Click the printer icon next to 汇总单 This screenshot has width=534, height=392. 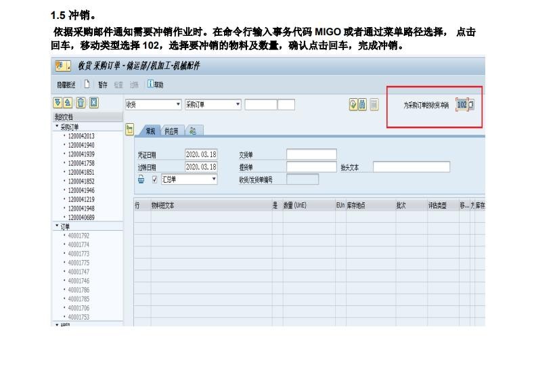point(141,179)
